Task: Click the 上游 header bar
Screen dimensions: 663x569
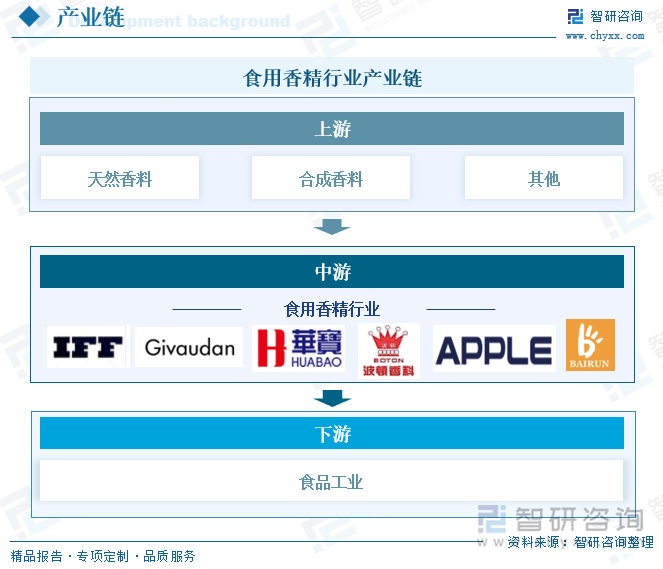Action: pos(332,129)
